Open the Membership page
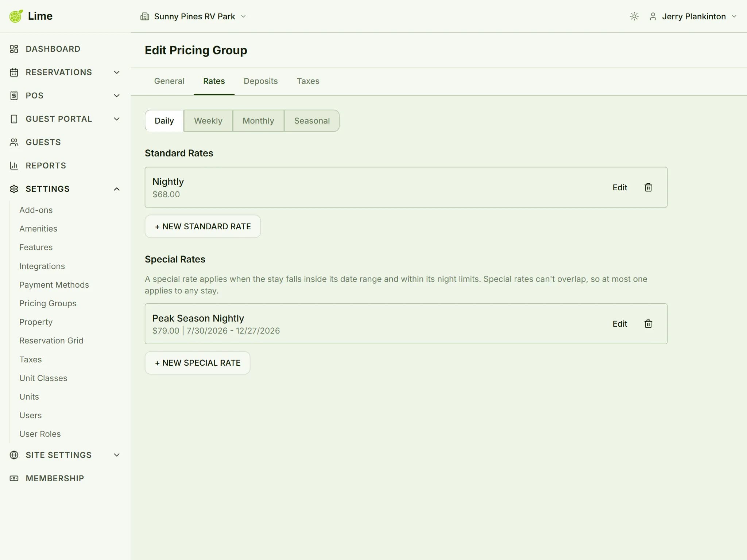This screenshot has height=560, width=747. (55, 478)
